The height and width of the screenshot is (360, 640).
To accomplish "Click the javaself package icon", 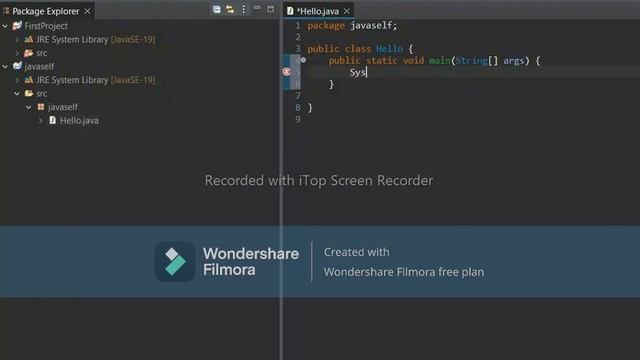I will click(41, 107).
